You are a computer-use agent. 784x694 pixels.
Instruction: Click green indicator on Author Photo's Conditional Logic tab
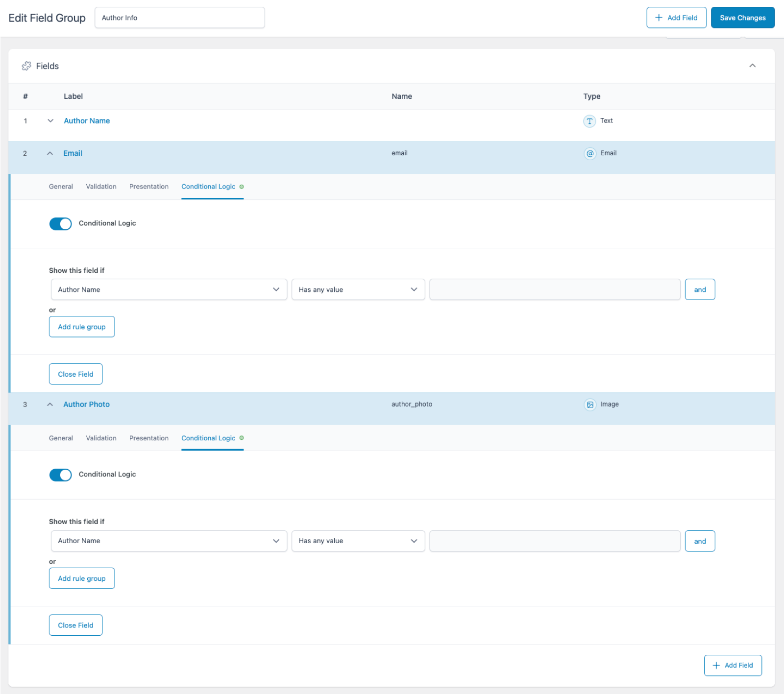(x=242, y=438)
